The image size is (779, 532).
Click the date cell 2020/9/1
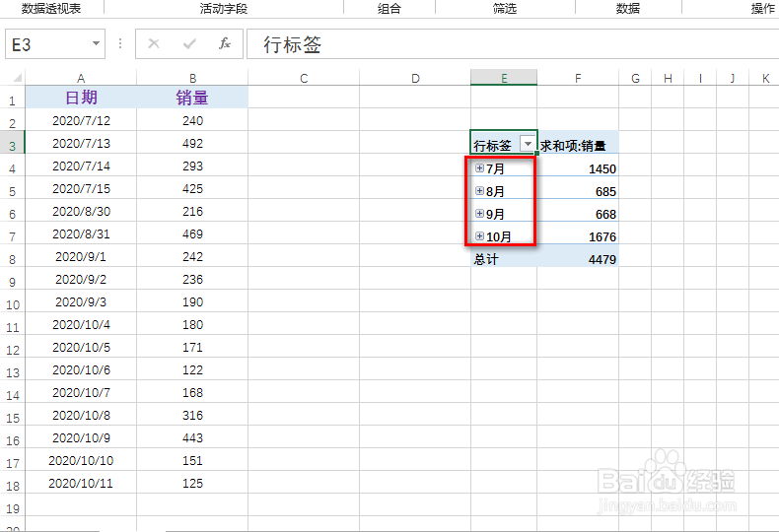pyautogui.click(x=81, y=256)
